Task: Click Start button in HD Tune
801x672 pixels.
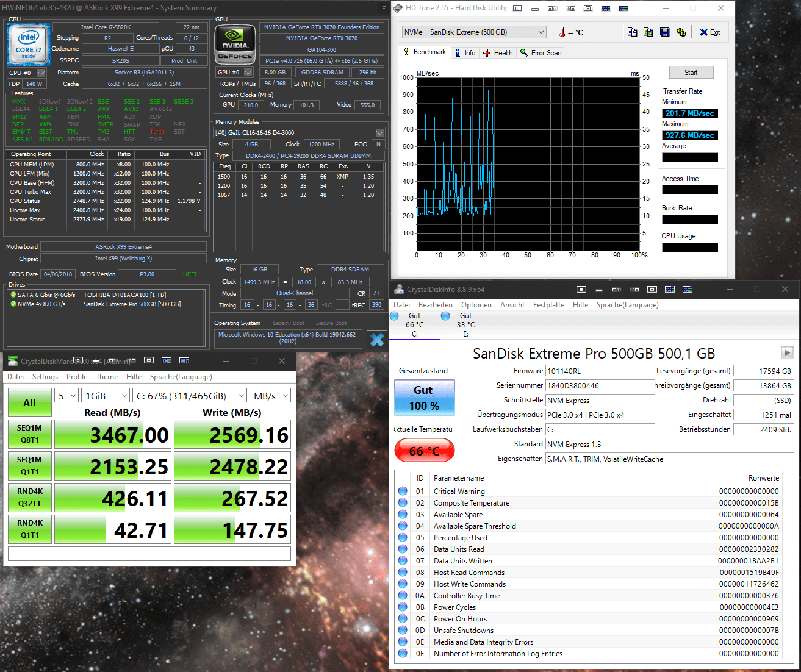Action: pos(691,72)
